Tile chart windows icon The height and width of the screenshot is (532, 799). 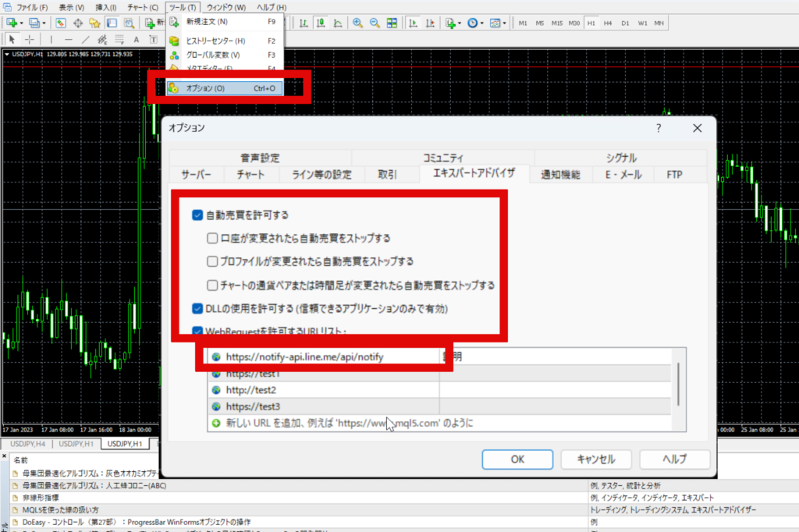click(392, 23)
